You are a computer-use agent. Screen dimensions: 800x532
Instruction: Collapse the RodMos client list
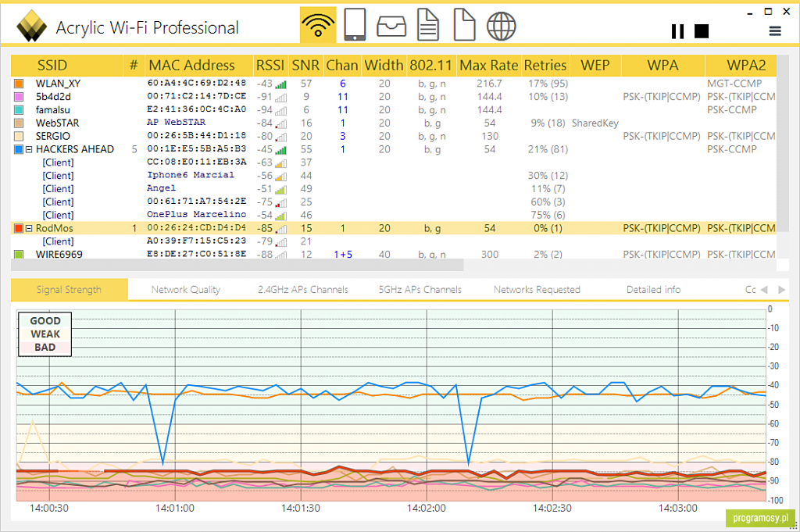29,229
